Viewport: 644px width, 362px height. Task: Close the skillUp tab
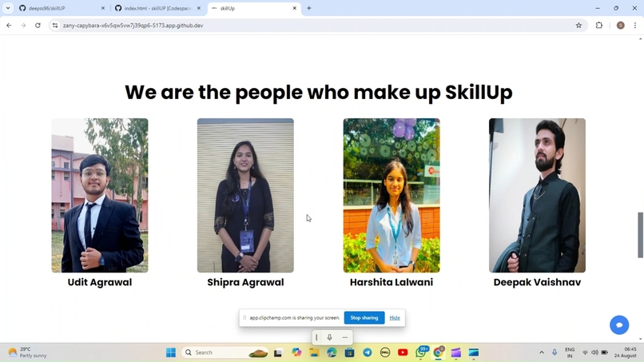point(295,8)
